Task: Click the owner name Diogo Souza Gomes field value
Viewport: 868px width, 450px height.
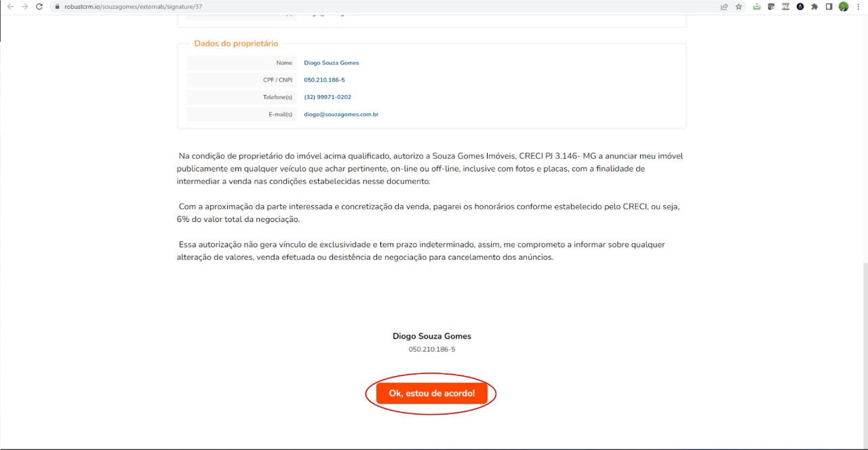Action: pos(331,63)
